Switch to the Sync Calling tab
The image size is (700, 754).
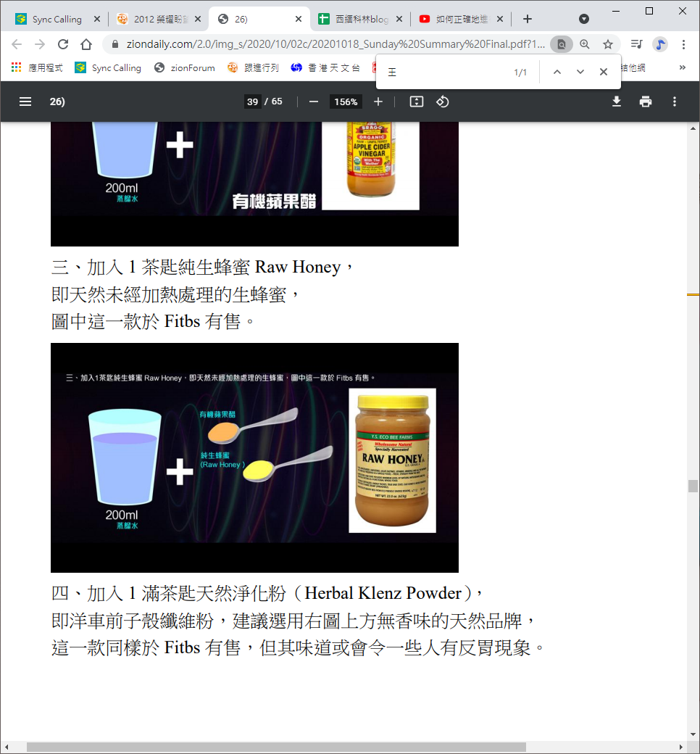point(57,19)
